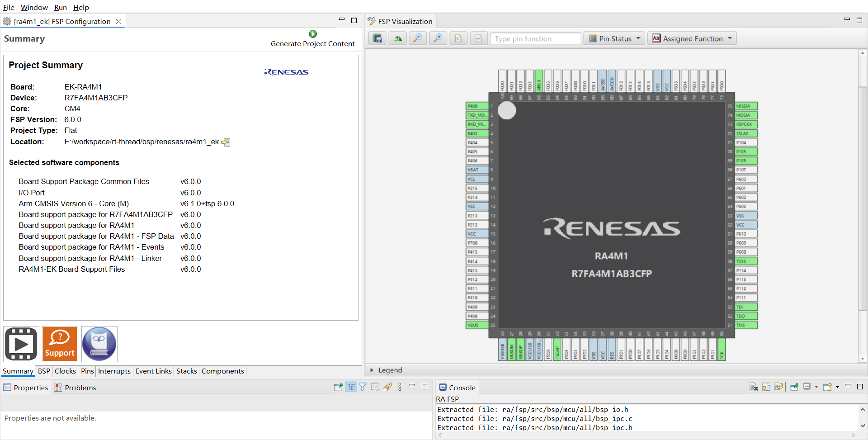Image resolution: width=868 pixels, height=440 pixels.
Task: Zoom in on the chip pin diagram
Action: (438, 38)
